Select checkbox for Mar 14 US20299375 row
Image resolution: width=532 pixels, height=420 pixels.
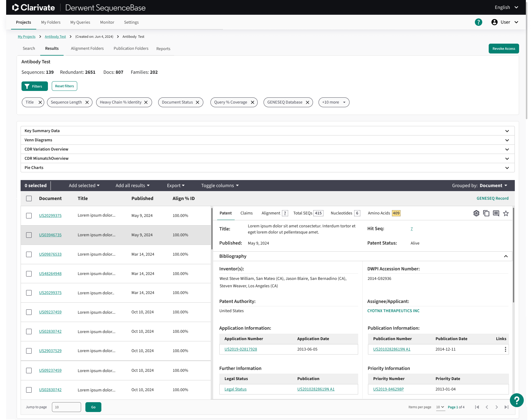tap(29, 293)
